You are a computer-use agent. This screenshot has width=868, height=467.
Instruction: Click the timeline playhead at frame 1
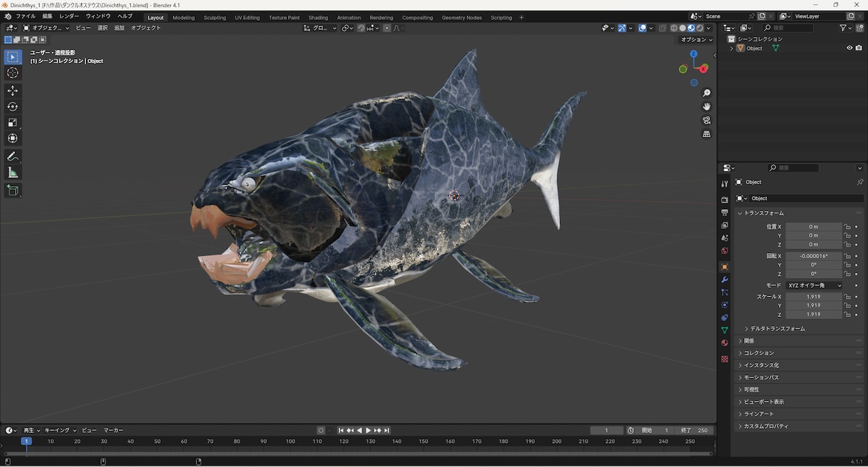(26, 441)
